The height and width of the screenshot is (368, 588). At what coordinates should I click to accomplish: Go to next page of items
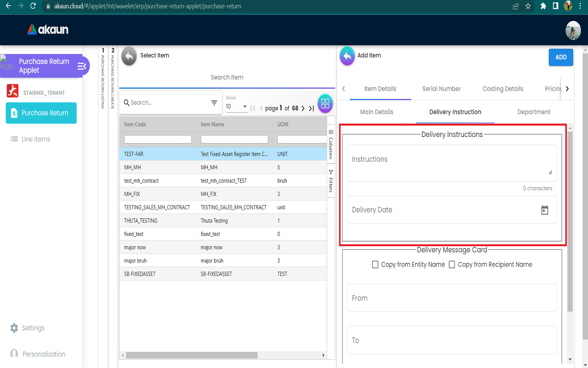[x=303, y=108]
